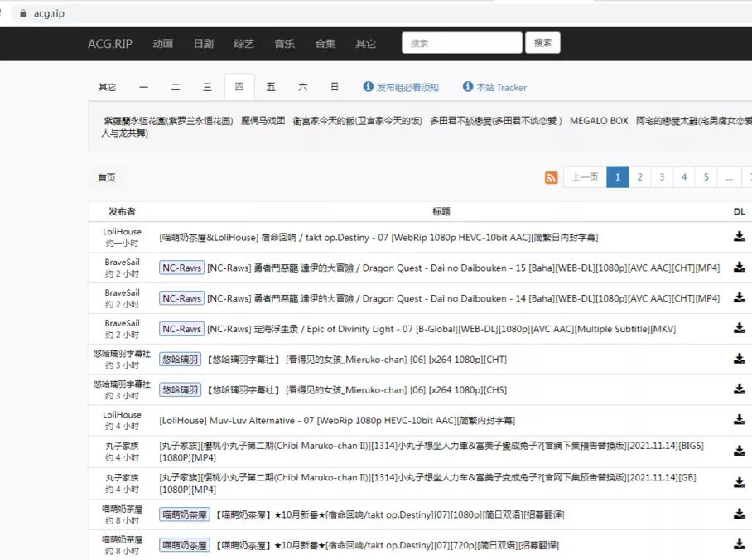
Task: Open the MEGALO BOX anime link
Action: [599, 120]
